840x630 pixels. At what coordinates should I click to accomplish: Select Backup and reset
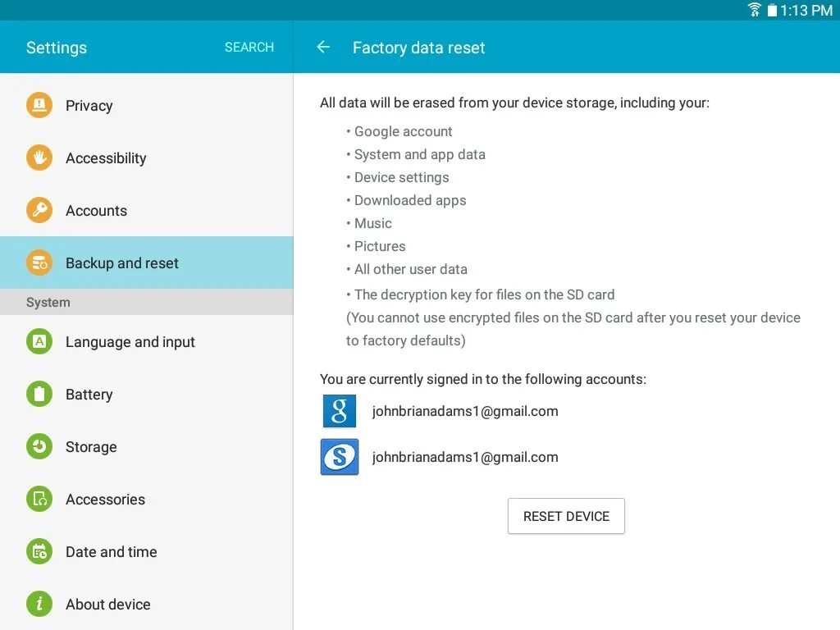coord(147,262)
